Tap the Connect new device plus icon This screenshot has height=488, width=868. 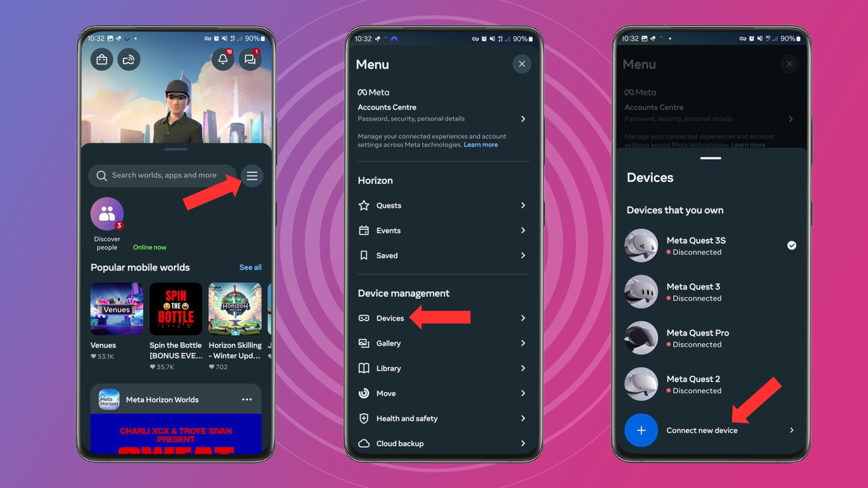(x=641, y=430)
